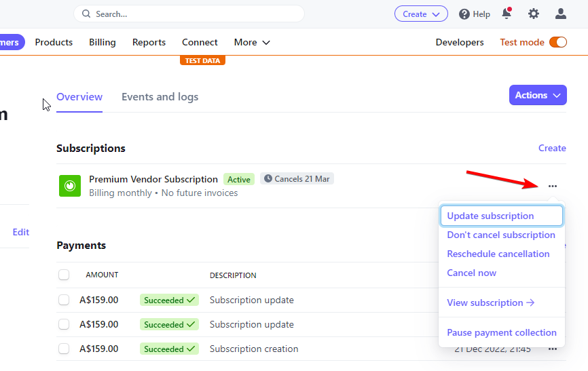Choose Update subscription from the menu
588x371 pixels.
pyautogui.click(x=501, y=216)
